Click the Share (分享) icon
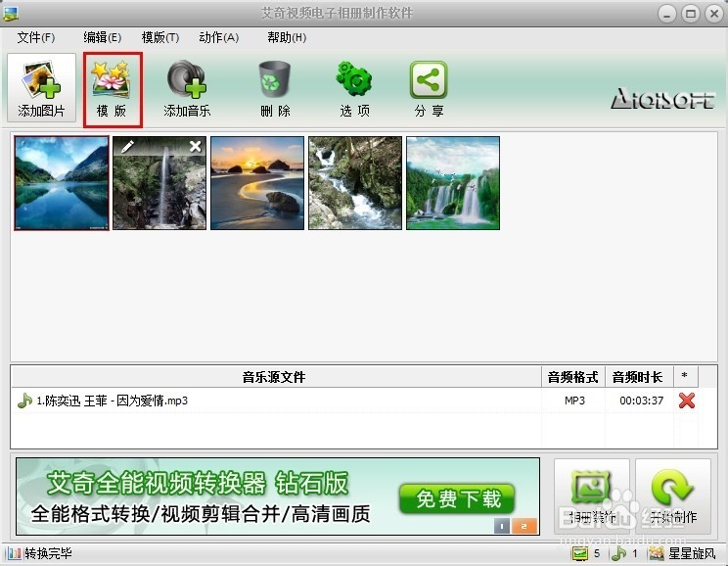Screen dimensions: 728x566 429,79
